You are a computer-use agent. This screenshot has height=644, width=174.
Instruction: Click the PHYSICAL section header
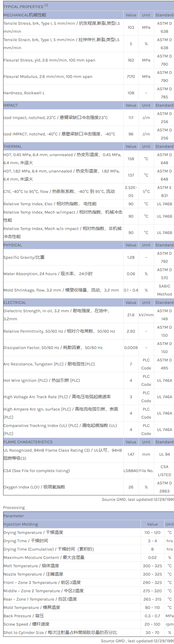click(x=13, y=245)
